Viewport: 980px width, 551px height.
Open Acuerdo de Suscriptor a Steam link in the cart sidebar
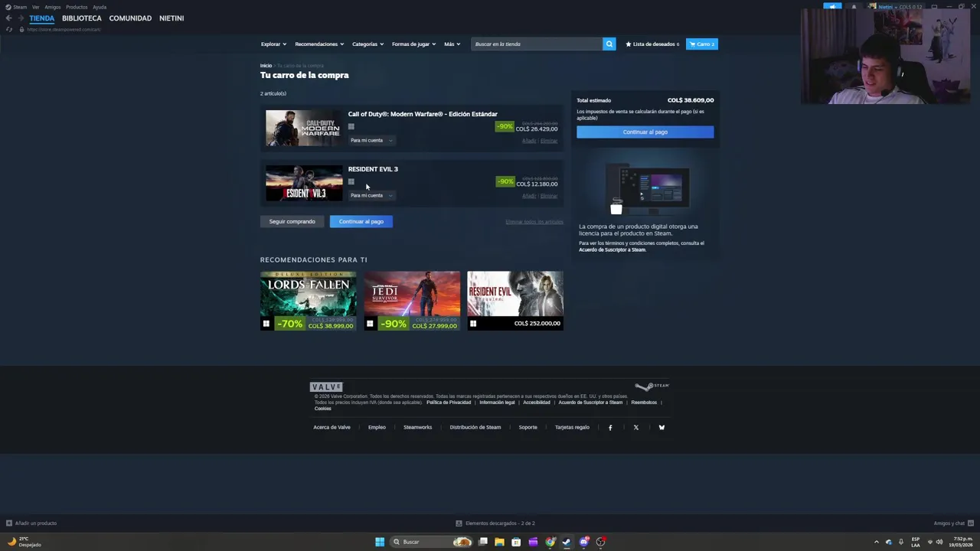(612, 249)
